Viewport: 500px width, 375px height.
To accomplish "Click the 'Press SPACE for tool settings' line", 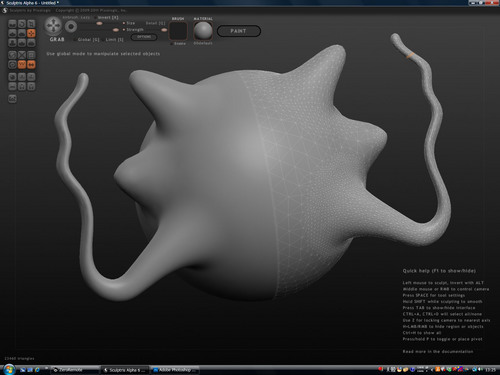I will click(434, 295).
